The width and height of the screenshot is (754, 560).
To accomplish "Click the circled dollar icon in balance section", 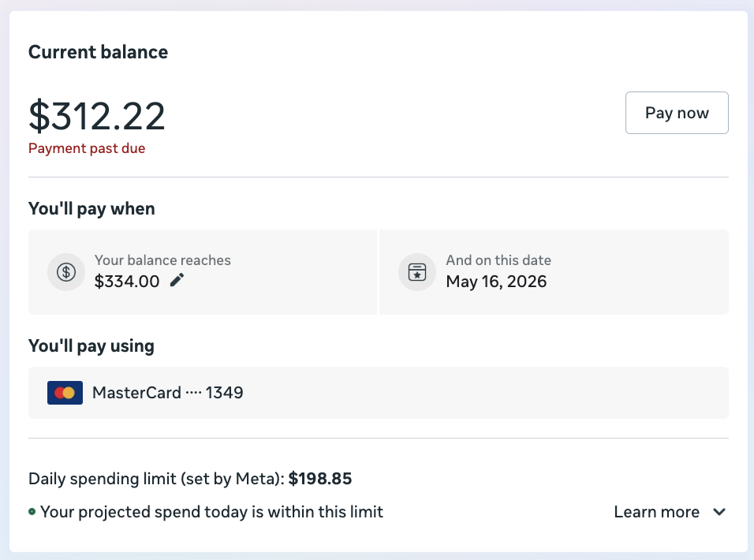I will pos(65,271).
